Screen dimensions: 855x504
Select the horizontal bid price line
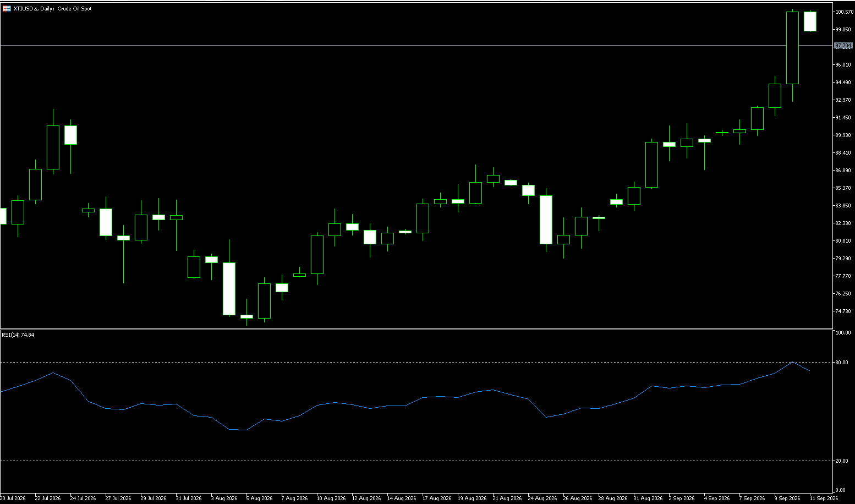tap(416, 45)
